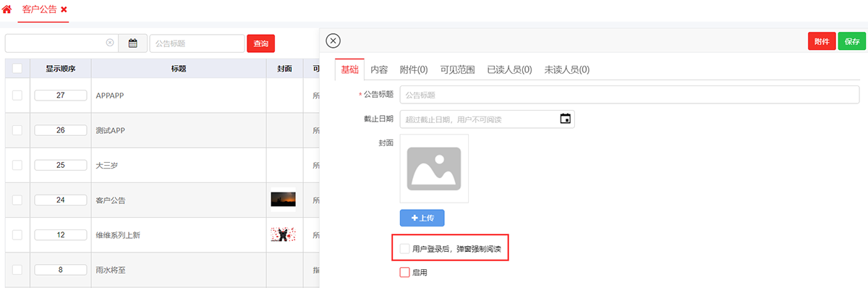
Task: Tick the select-all checkbox in the table header
Action: pyautogui.click(x=17, y=69)
